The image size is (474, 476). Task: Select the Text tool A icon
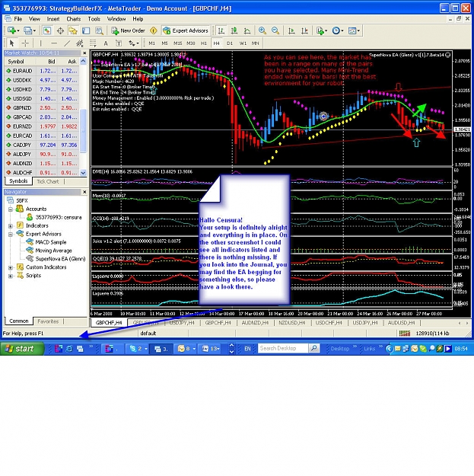(x=106, y=43)
